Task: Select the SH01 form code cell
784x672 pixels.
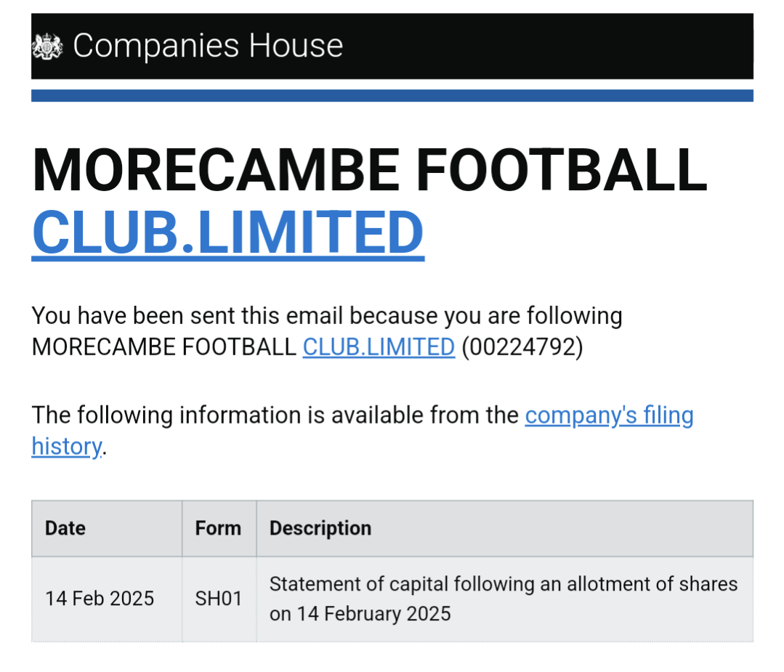Action: [219, 599]
